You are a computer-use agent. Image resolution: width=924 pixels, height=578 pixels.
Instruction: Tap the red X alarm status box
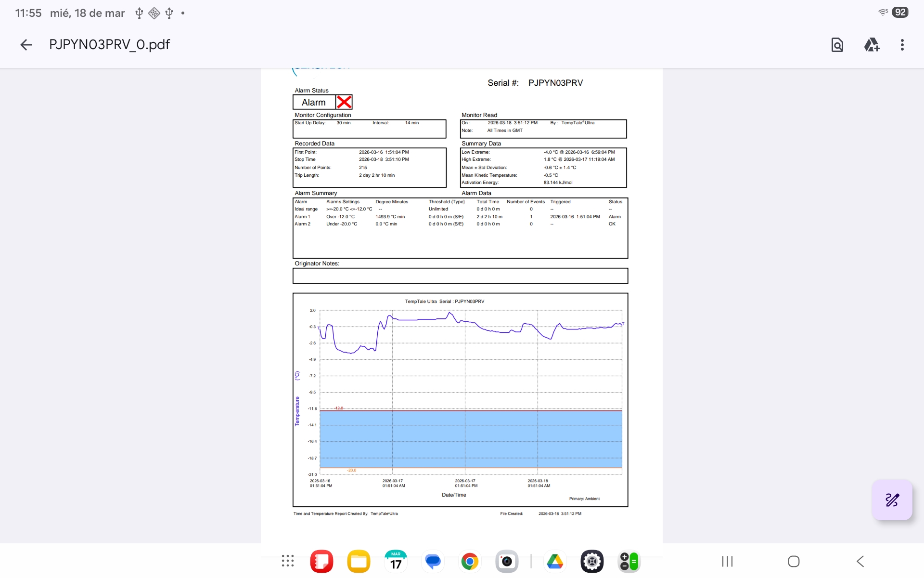(x=344, y=102)
